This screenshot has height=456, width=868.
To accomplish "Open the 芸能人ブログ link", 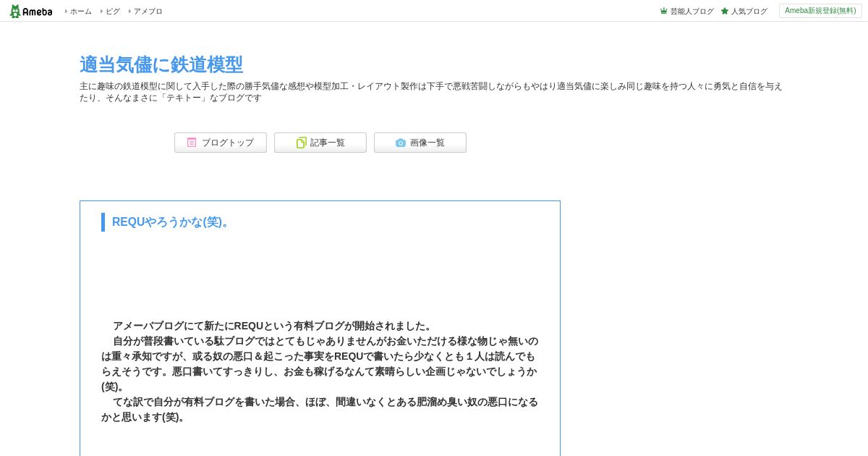I will (x=692, y=11).
